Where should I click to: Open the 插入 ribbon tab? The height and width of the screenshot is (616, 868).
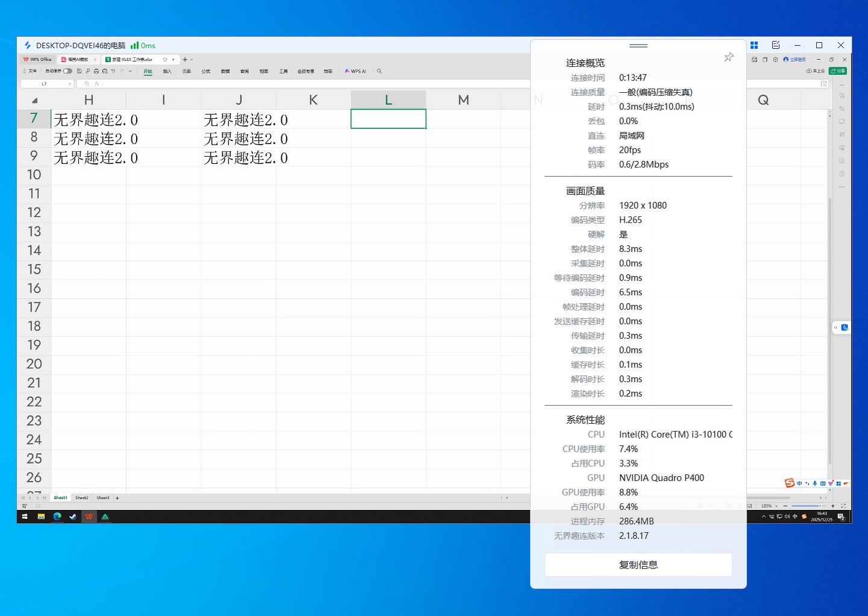tap(167, 71)
